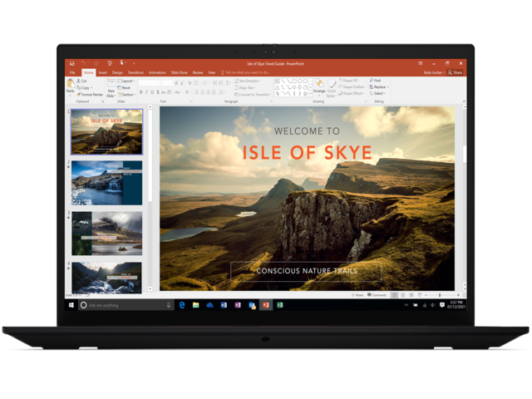Switch to the Insert ribbon tab
Viewport: 532px width, 399px height.
[x=102, y=72]
